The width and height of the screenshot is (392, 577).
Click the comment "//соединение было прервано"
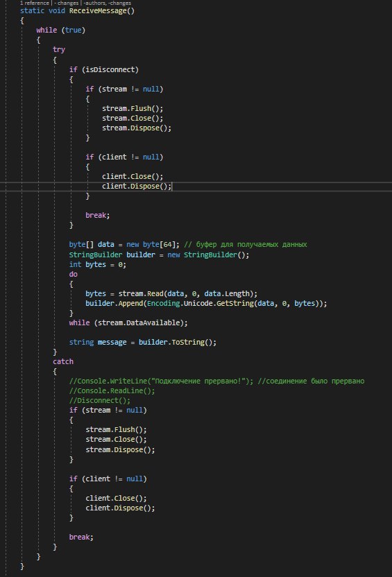pos(311,381)
